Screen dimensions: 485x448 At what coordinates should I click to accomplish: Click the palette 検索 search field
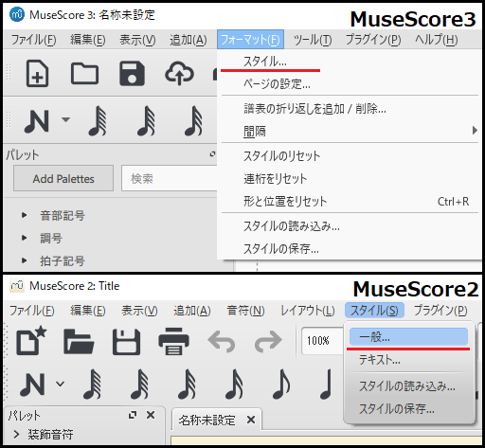coord(170,178)
